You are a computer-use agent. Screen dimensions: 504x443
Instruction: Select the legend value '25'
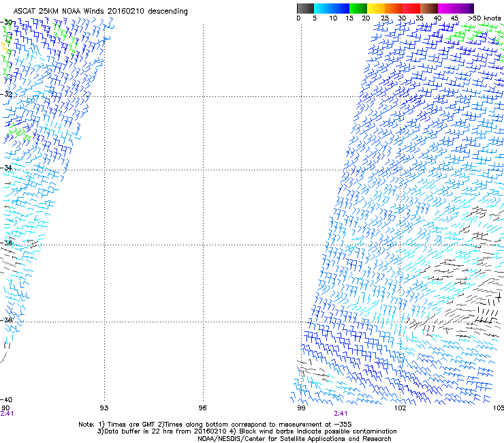click(385, 18)
